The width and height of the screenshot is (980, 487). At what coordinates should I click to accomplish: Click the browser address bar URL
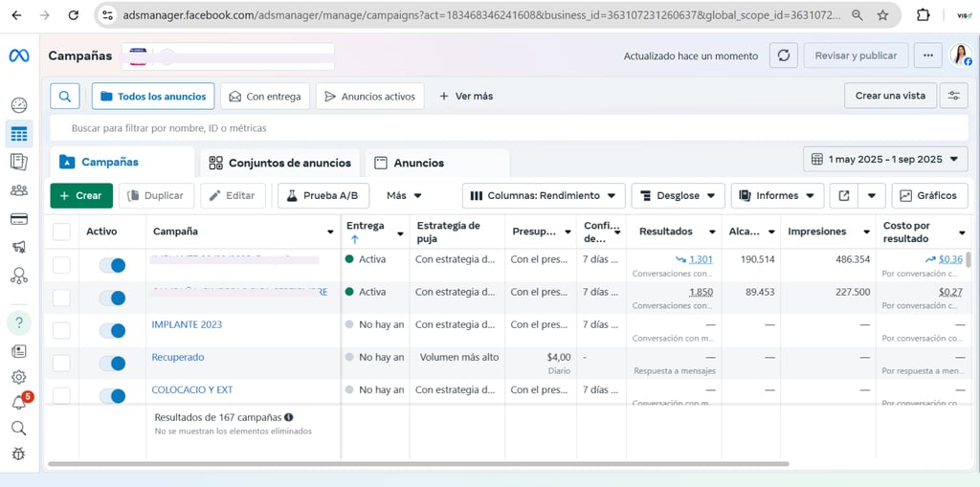coord(481,15)
